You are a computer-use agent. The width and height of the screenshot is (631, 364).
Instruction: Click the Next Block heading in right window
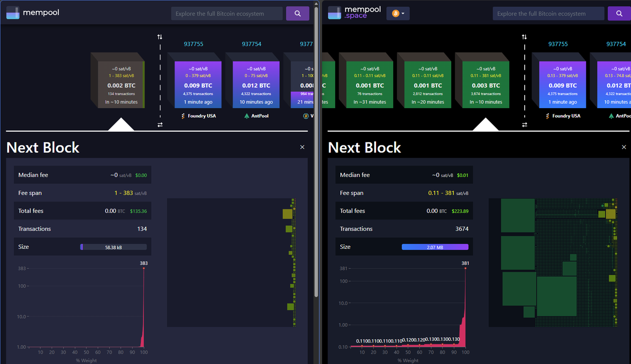click(364, 148)
